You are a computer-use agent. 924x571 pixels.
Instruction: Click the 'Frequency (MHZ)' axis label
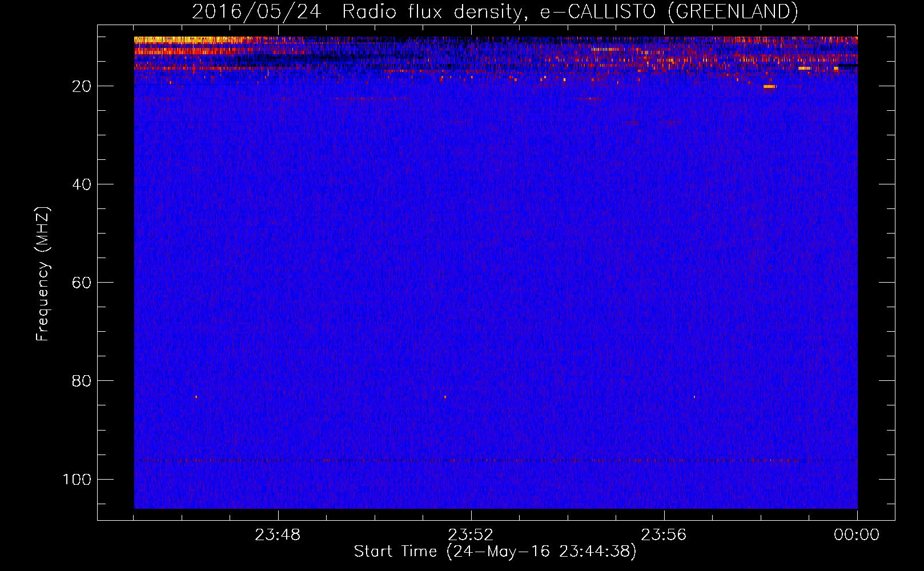click(x=43, y=274)
